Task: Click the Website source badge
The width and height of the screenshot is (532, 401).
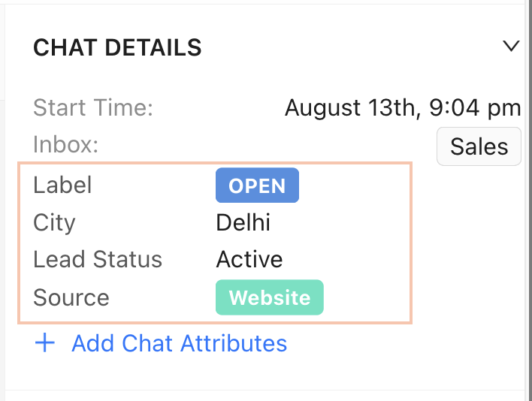Action: 269,297
